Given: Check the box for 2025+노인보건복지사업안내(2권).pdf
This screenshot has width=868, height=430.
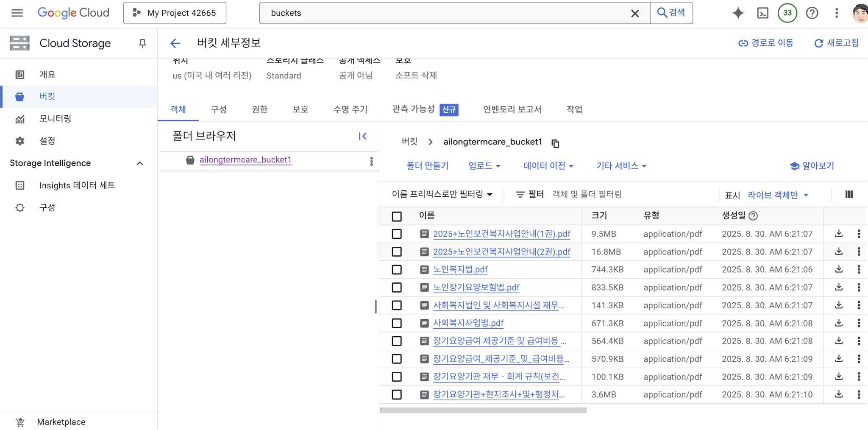Looking at the screenshot, I should [x=397, y=252].
